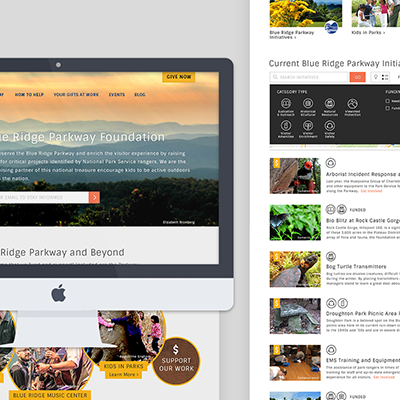Open the Kids in Parks photo thumbnail
The height and width of the screenshot is (400, 400).
376,13
